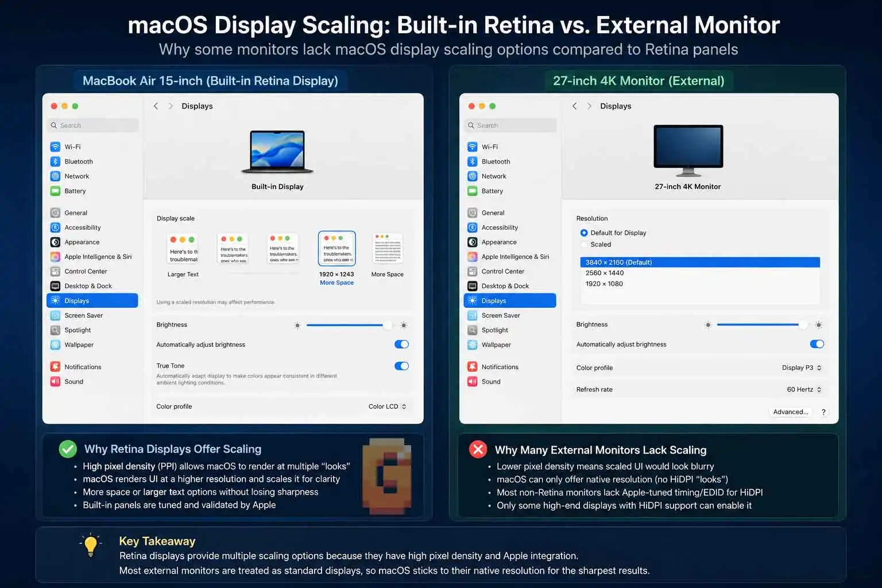Open Displays in the MacBook Air window sidebar
The width and height of the screenshot is (882, 588).
pyautogui.click(x=92, y=301)
